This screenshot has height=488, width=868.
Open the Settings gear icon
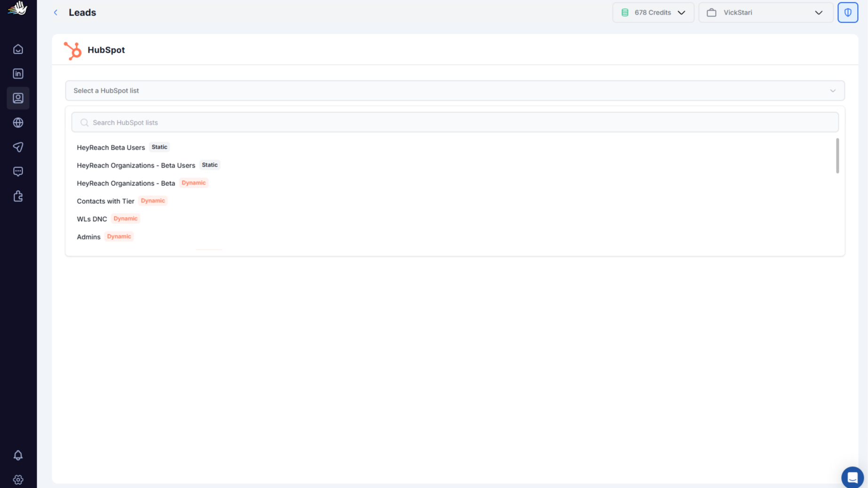[18, 480]
